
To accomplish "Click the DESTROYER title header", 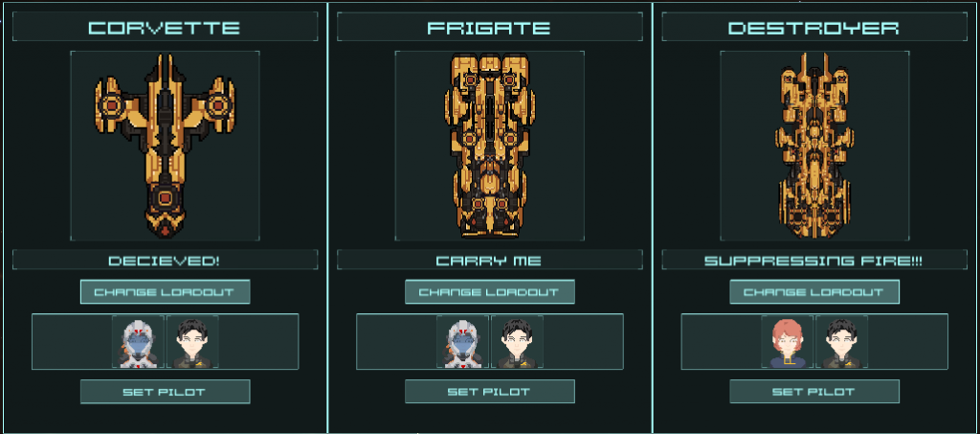I will [x=814, y=27].
